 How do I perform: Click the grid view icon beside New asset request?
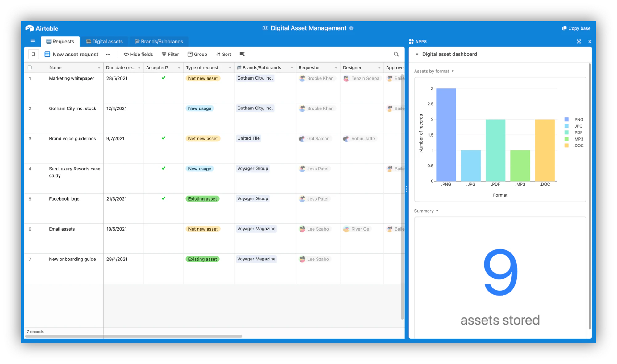click(x=48, y=54)
